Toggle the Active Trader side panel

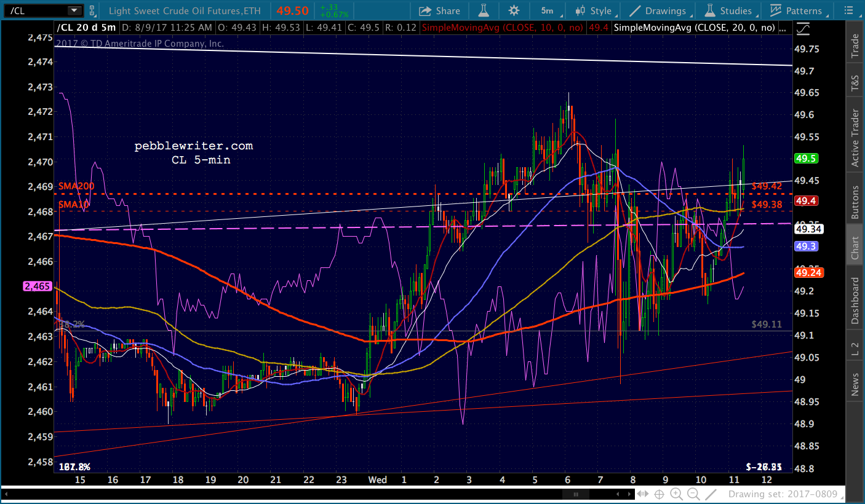[855, 138]
